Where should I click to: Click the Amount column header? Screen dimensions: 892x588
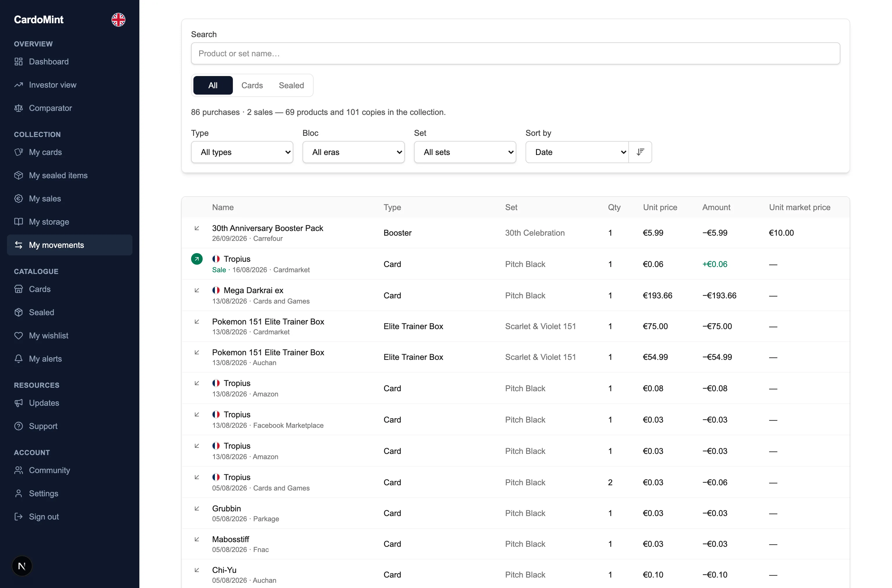pyautogui.click(x=716, y=207)
